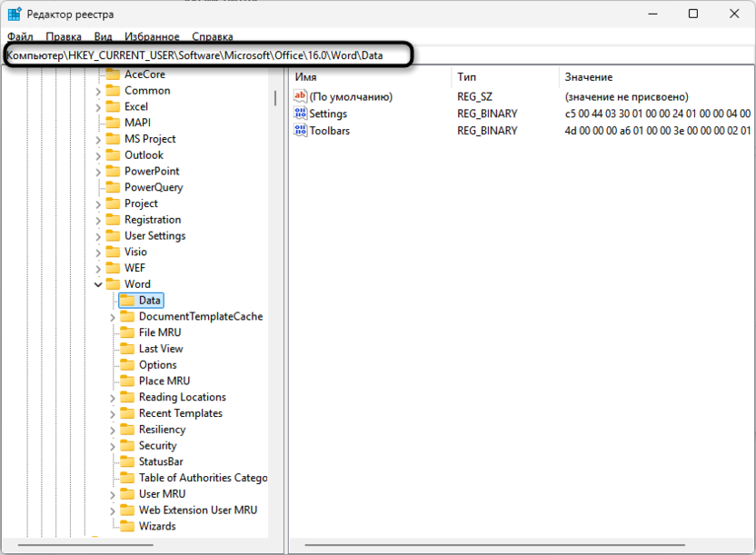
Task: Click the Word folder icon
Action: click(x=113, y=283)
